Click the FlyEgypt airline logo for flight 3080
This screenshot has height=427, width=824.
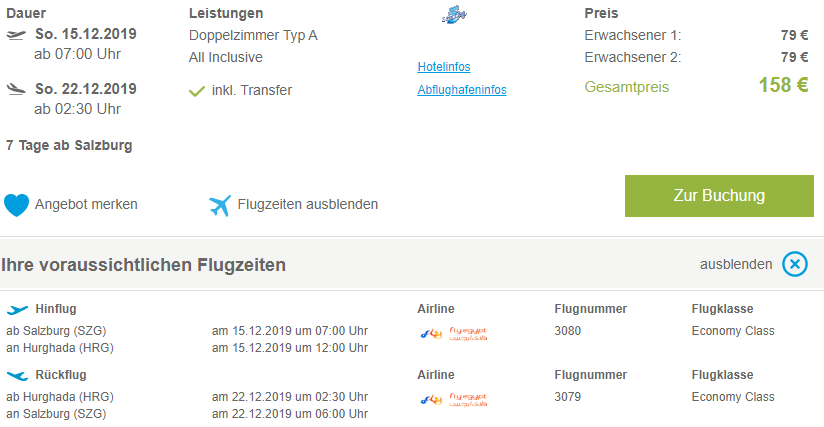point(454,334)
